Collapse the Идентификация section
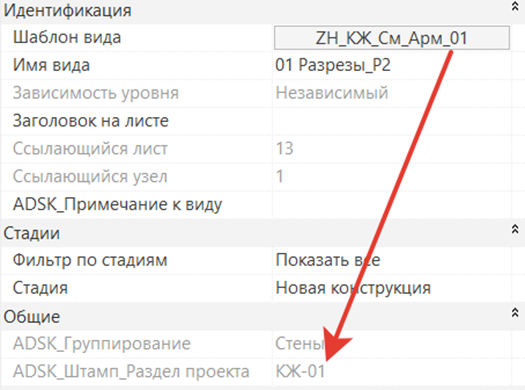The image size is (525, 390). click(x=515, y=7)
